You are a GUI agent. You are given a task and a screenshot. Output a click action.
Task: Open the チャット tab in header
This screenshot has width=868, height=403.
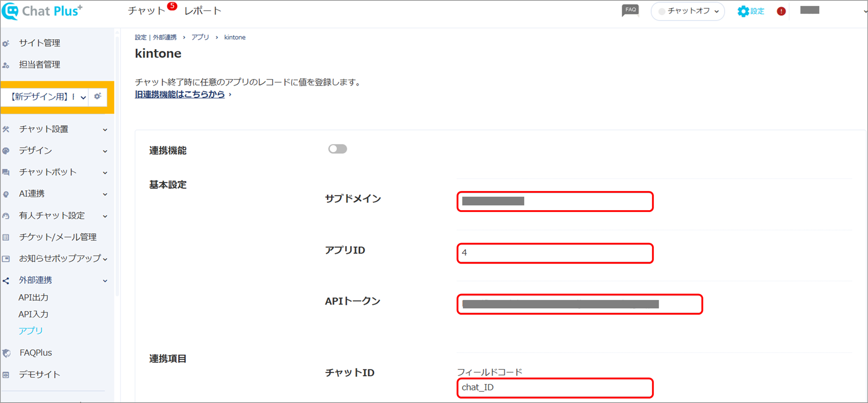pos(146,11)
